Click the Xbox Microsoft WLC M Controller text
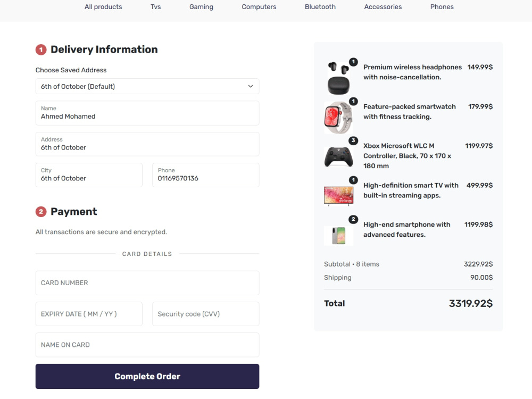The height and width of the screenshot is (399, 532). (x=407, y=156)
